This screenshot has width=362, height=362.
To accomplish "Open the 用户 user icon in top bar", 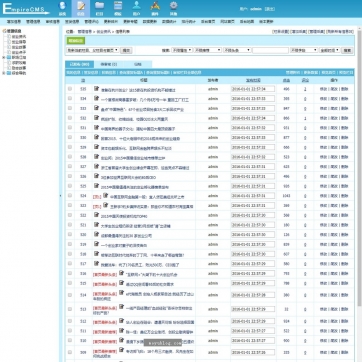I will tap(136, 8).
